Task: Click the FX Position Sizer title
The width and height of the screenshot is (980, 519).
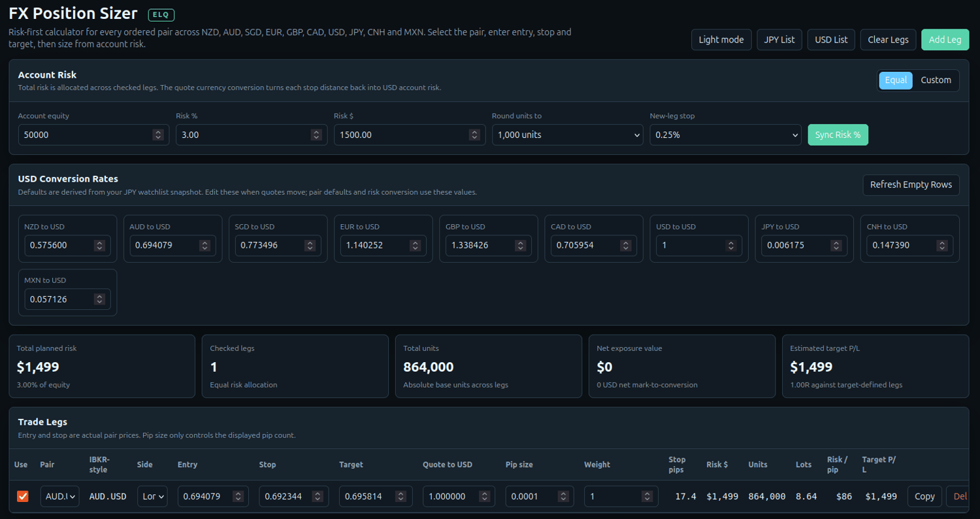Action: (73, 14)
